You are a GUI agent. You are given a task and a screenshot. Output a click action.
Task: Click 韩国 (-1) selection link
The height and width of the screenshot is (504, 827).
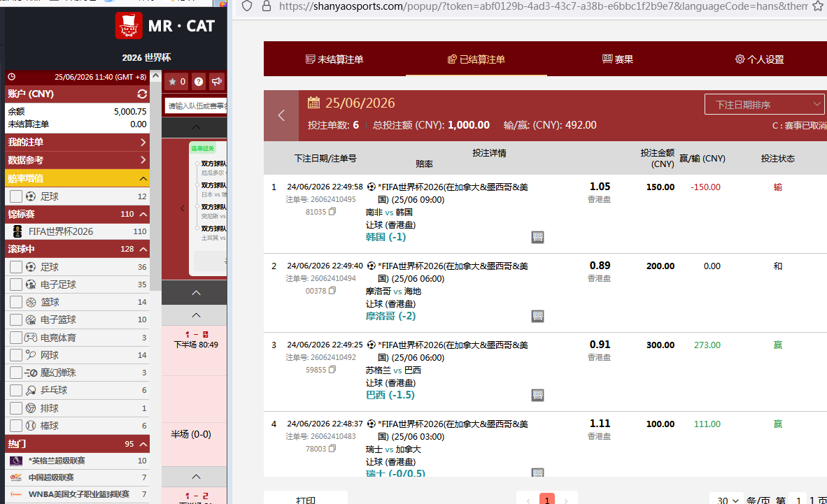pos(386,237)
